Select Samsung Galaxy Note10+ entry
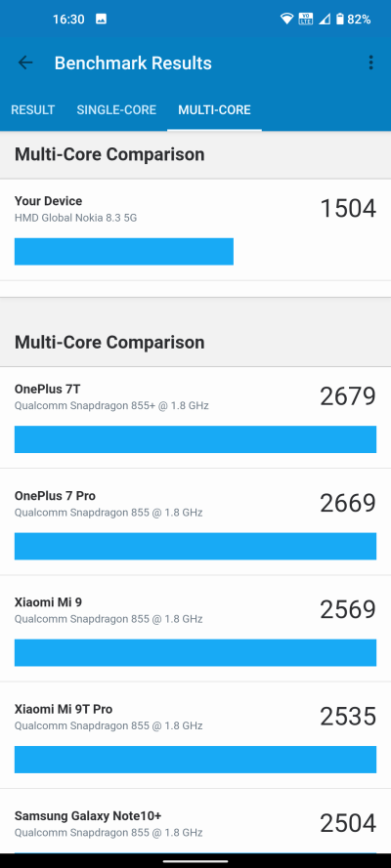 coord(195,821)
